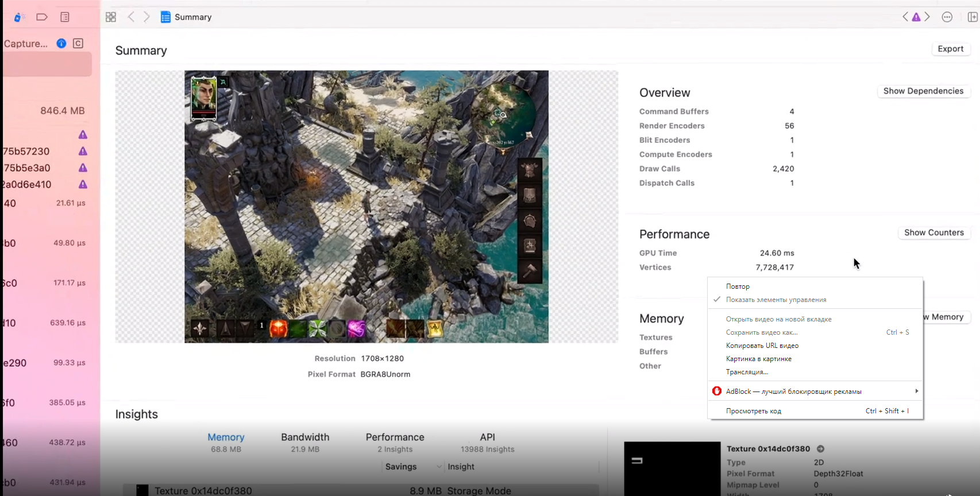Click the Draw Calls value 2,420

point(784,169)
